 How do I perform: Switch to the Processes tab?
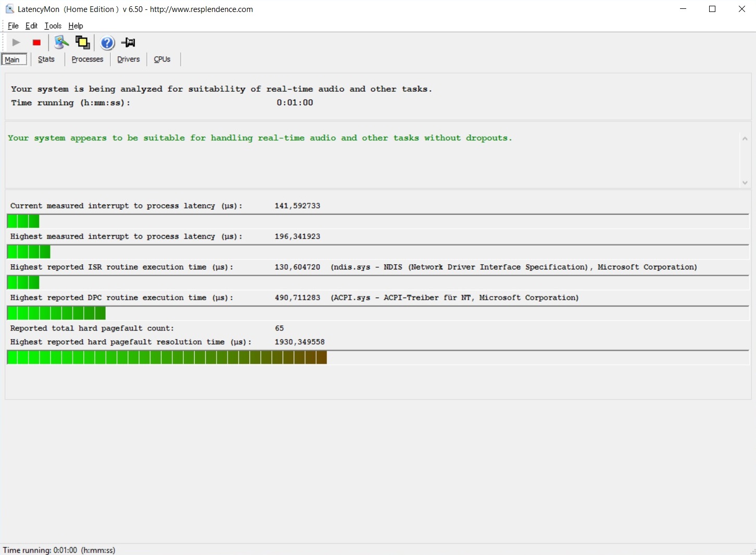(x=87, y=59)
